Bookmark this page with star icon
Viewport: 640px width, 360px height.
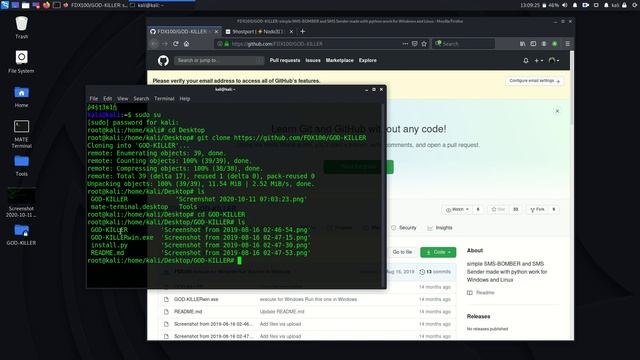(x=424, y=44)
